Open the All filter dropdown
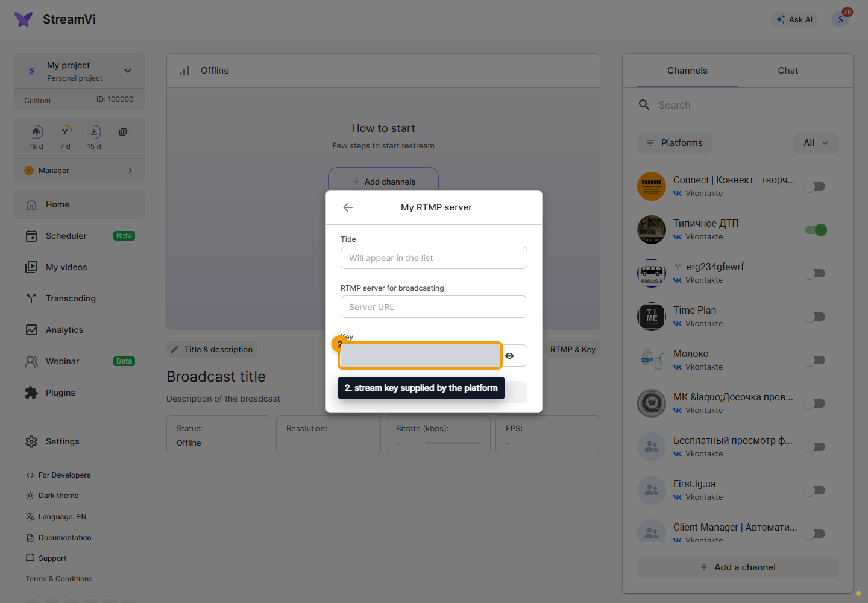The image size is (868, 603). point(816,143)
